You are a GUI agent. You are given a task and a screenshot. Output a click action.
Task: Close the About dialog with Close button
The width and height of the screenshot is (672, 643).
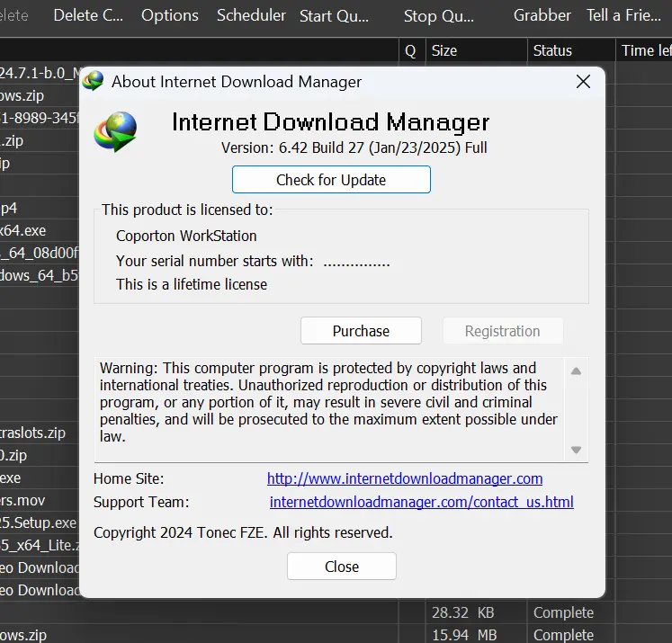pyautogui.click(x=342, y=567)
